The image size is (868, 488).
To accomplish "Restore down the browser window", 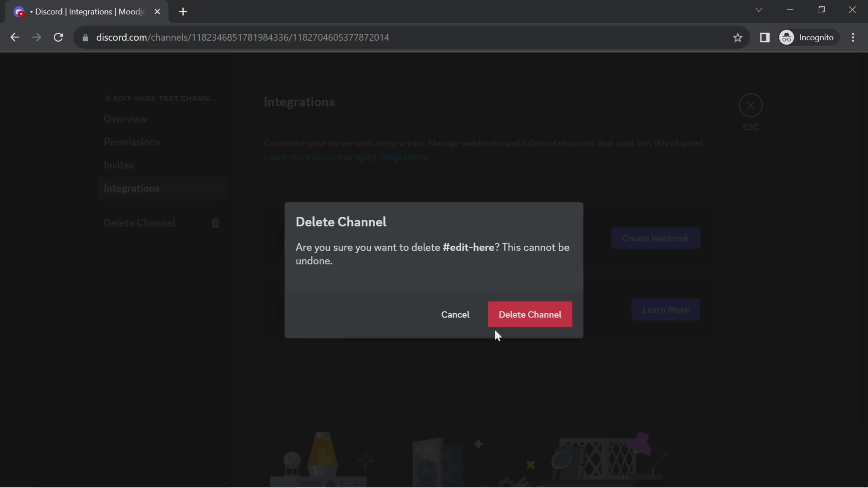I will point(821,10).
